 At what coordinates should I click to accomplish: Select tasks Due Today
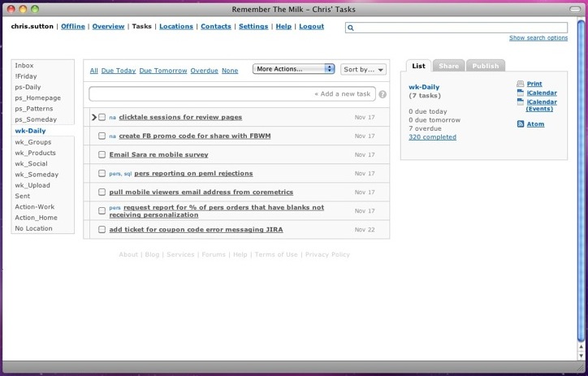pyautogui.click(x=119, y=71)
